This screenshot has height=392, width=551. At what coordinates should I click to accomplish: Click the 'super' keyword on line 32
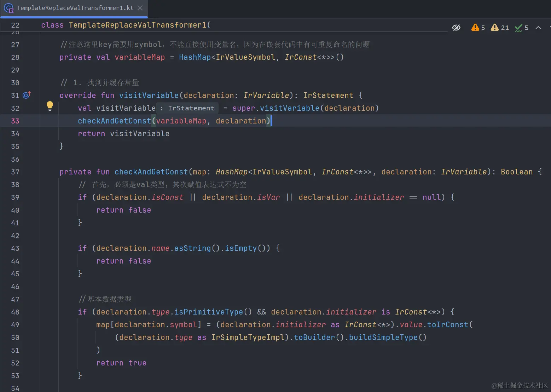coord(244,108)
